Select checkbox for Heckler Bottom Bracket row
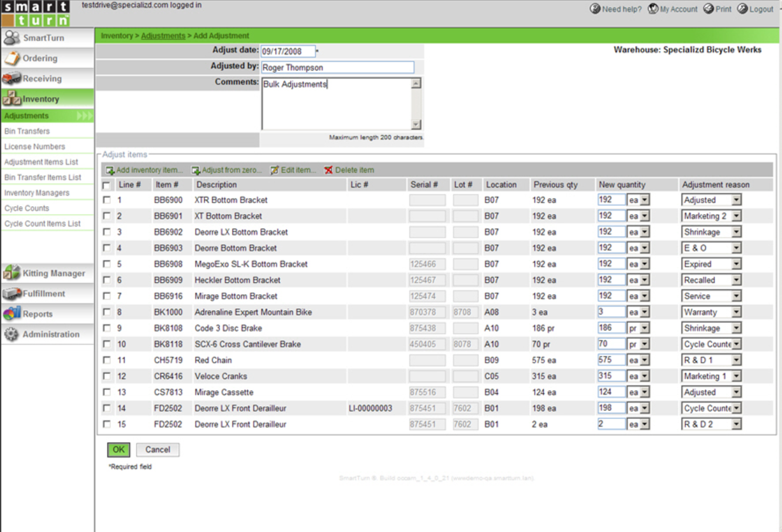 (x=106, y=280)
